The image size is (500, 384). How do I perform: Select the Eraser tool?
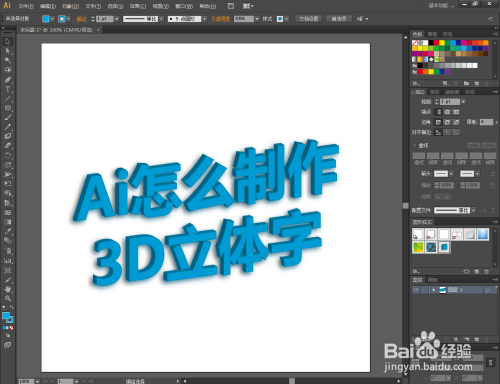(8, 146)
